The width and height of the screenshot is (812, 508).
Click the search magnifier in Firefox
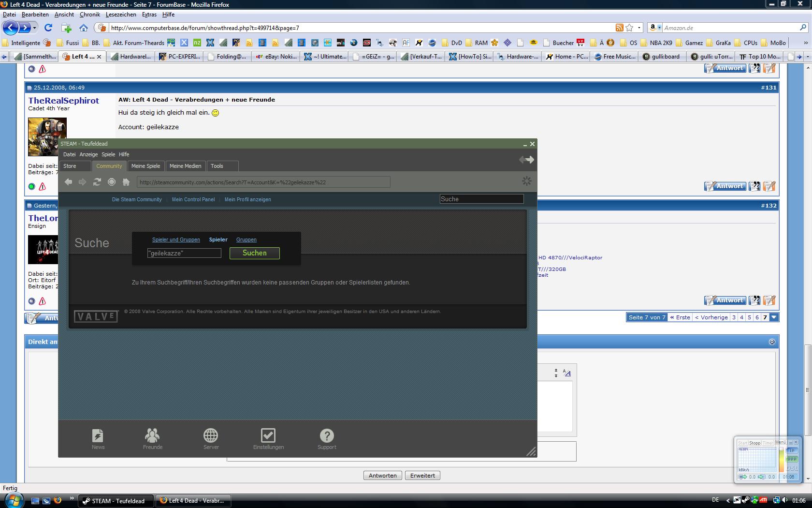(803, 28)
